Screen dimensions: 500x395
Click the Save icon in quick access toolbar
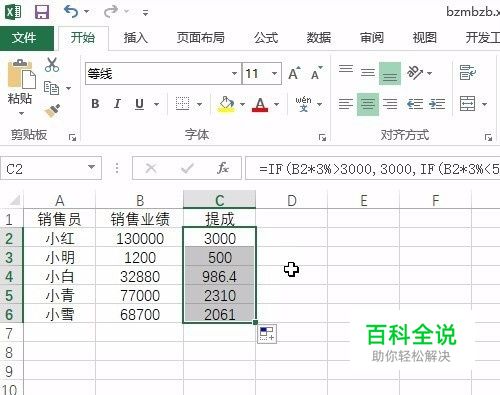tap(42, 12)
